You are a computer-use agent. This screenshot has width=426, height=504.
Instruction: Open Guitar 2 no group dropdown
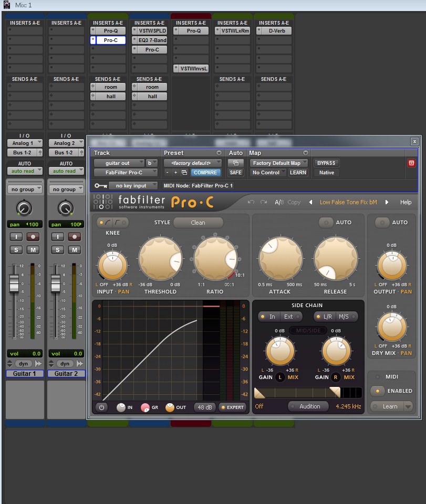tap(66, 190)
